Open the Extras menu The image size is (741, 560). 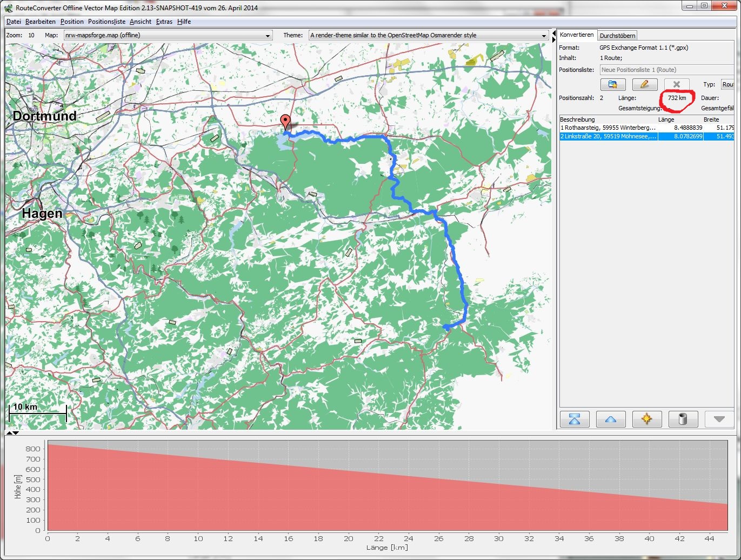[164, 22]
